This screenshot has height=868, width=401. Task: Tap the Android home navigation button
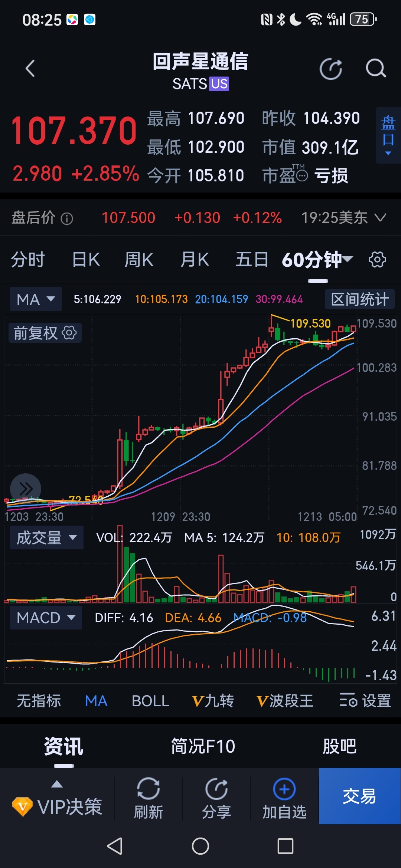click(x=200, y=846)
